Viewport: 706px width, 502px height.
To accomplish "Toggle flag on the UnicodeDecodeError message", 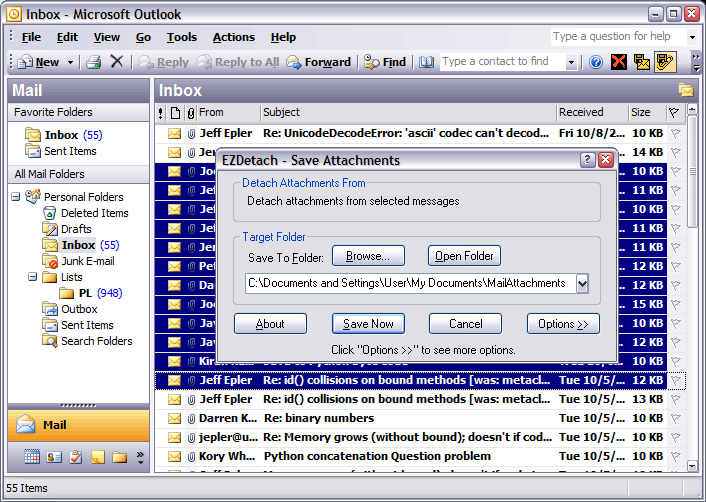I will click(675, 133).
